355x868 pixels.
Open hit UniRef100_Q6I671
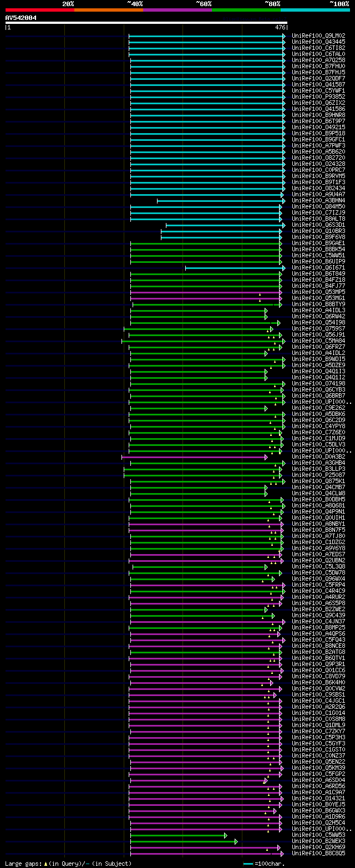[x=318, y=267]
